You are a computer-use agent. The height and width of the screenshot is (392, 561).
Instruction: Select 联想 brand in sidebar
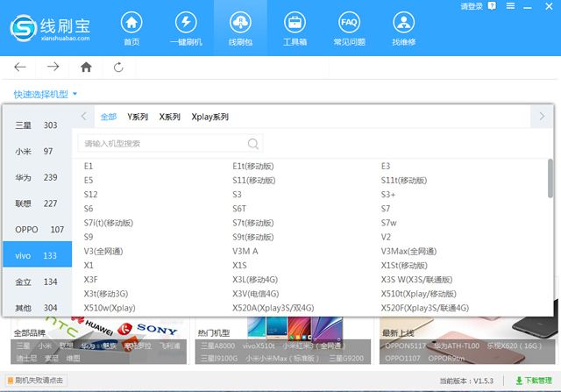point(37,203)
